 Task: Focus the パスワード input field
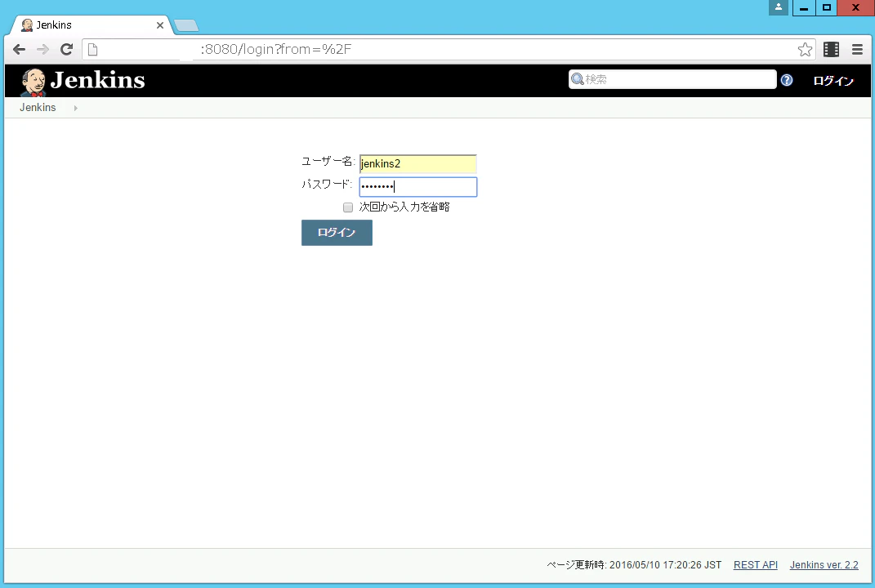(x=418, y=187)
